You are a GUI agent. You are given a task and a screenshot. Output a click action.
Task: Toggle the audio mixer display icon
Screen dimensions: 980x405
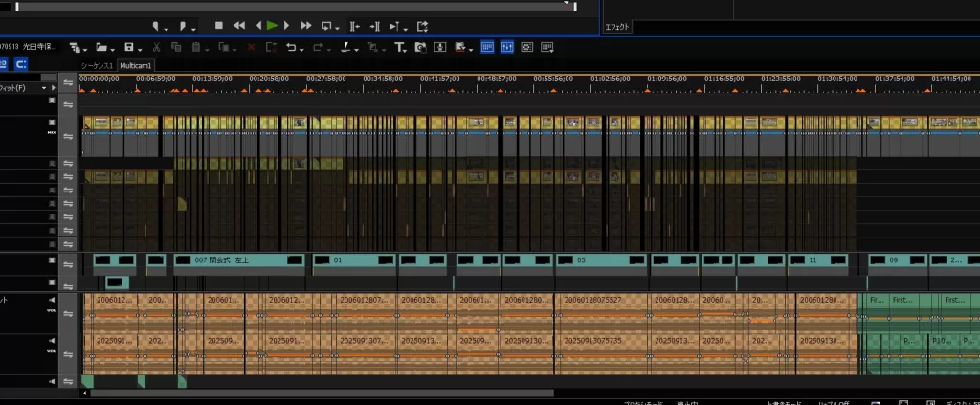[x=506, y=47]
